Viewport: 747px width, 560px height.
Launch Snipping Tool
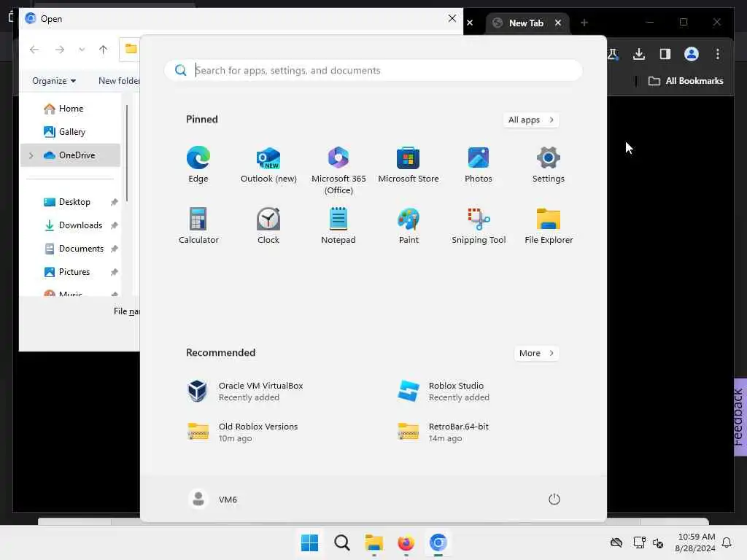click(479, 226)
